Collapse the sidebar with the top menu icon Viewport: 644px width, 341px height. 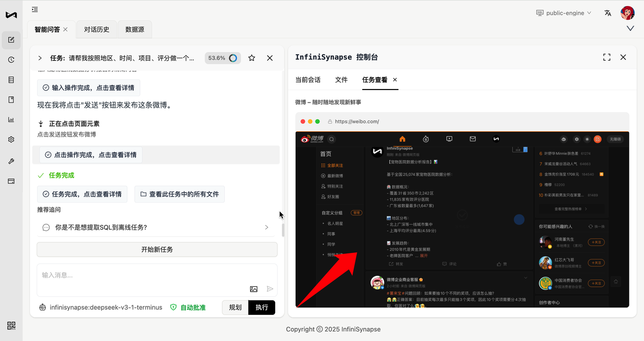pyautogui.click(x=34, y=9)
